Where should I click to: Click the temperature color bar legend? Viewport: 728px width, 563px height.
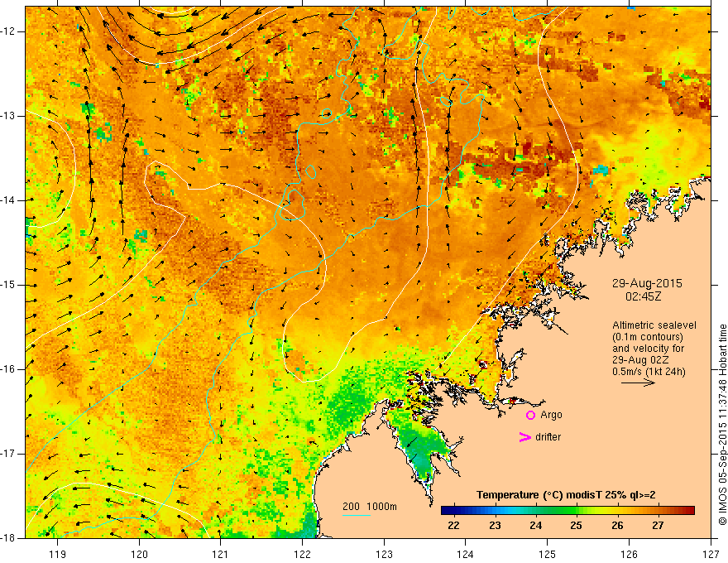568,511
